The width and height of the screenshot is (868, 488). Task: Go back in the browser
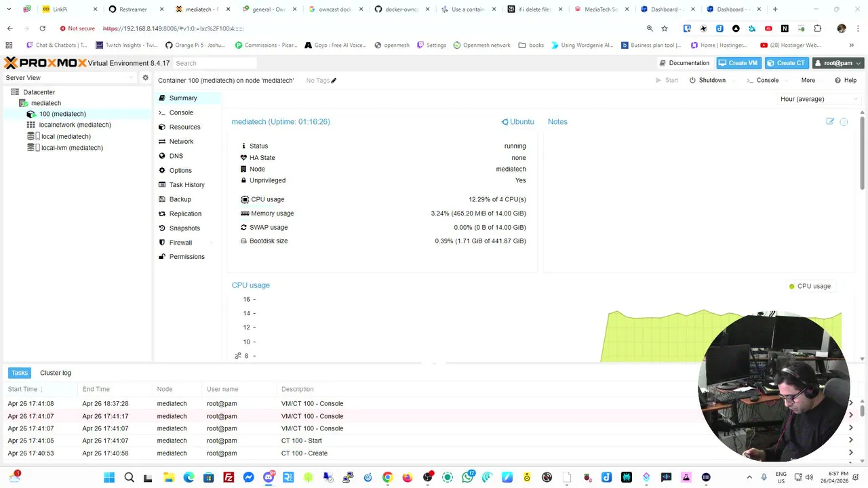point(9,28)
